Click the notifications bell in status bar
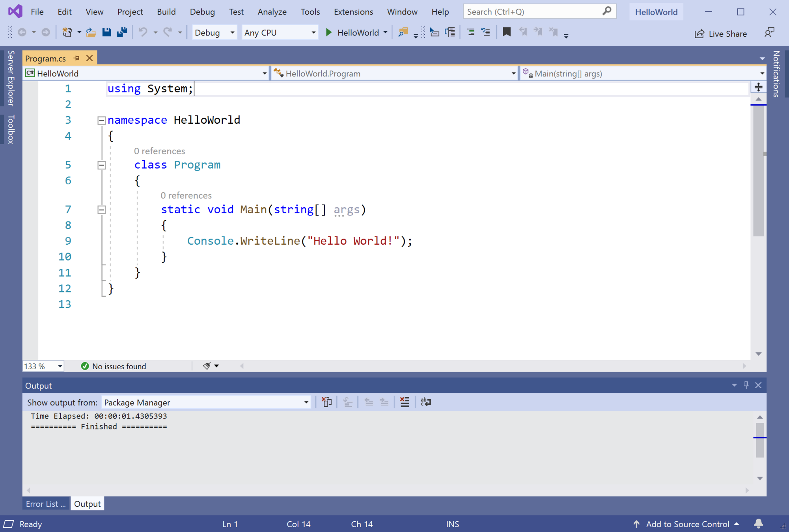Screen dimensions: 789x532 click(758, 524)
